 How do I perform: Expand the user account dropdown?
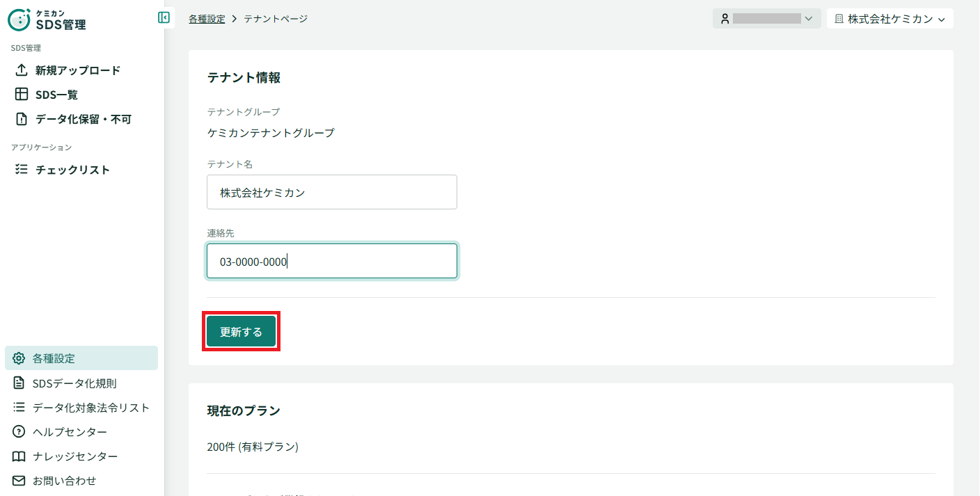[x=766, y=19]
